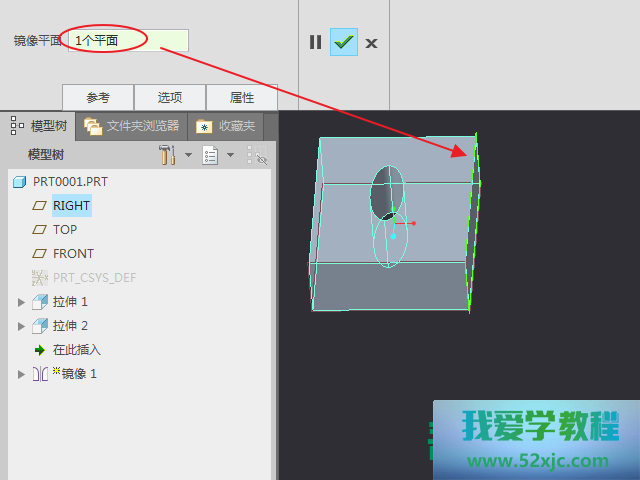Screen dimensions: 640x480
Task: Click the 镜像 1 mirror feature icon
Action: pyautogui.click(x=40, y=374)
